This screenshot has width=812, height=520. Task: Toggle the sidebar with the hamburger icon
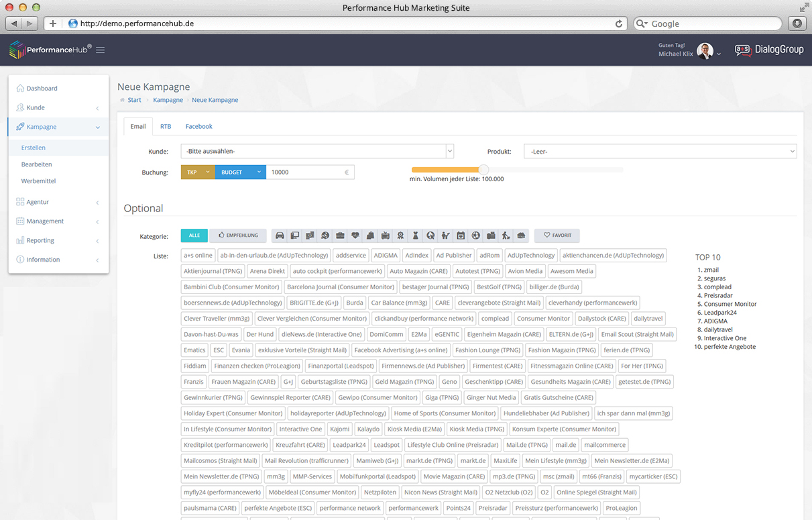[100, 50]
